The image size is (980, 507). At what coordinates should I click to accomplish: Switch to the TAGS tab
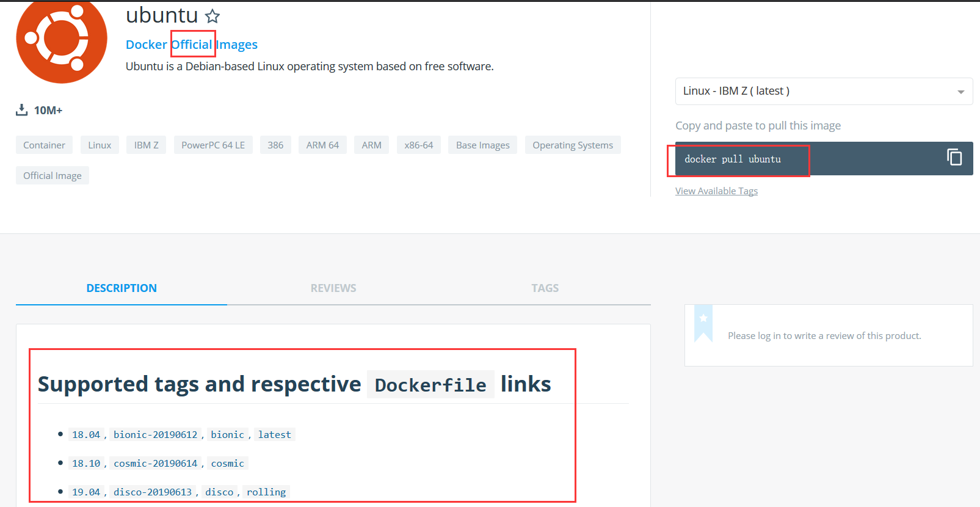[x=545, y=288]
